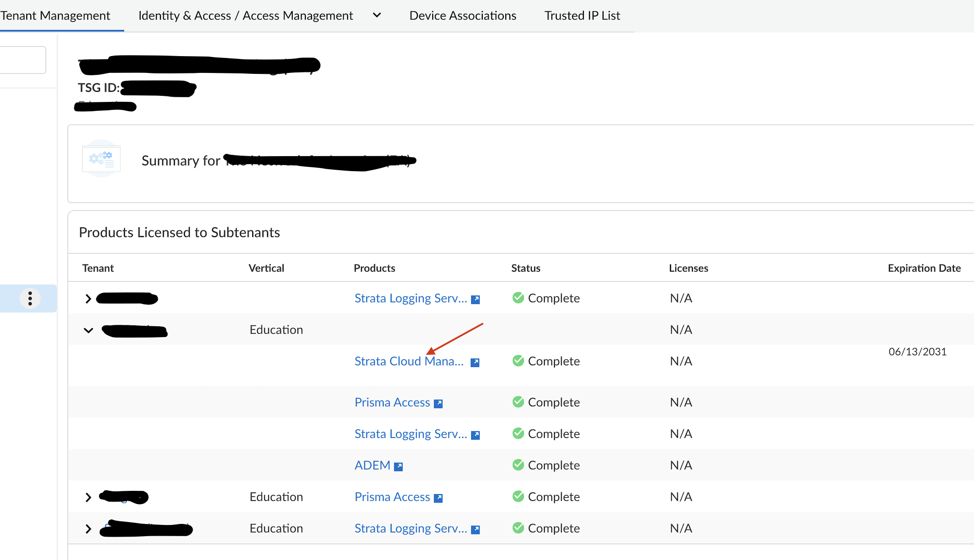Click the green check icon beside ADEM status
Viewport: 974px width, 560px height.
click(518, 465)
